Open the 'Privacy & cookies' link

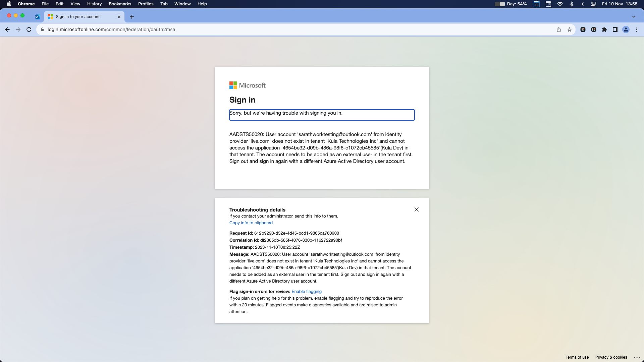click(611, 357)
